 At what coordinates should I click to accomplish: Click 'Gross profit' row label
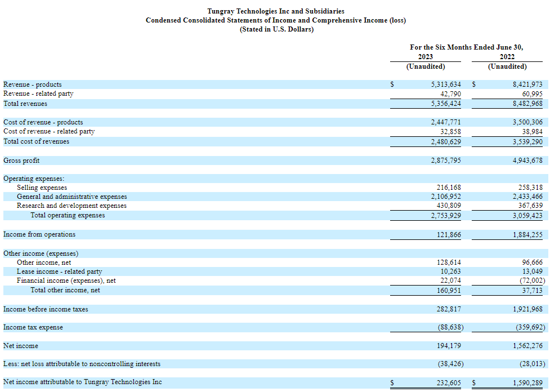21,161
